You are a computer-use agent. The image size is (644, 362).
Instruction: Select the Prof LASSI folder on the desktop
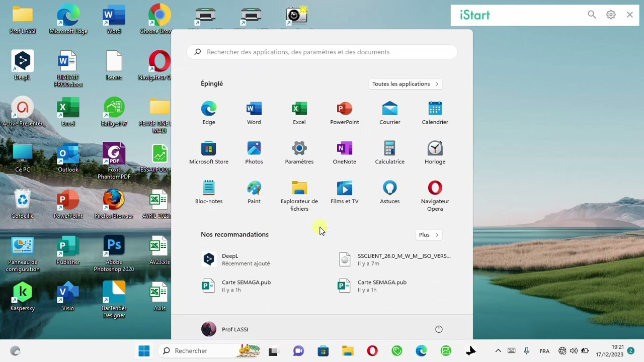[x=23, y=20]
